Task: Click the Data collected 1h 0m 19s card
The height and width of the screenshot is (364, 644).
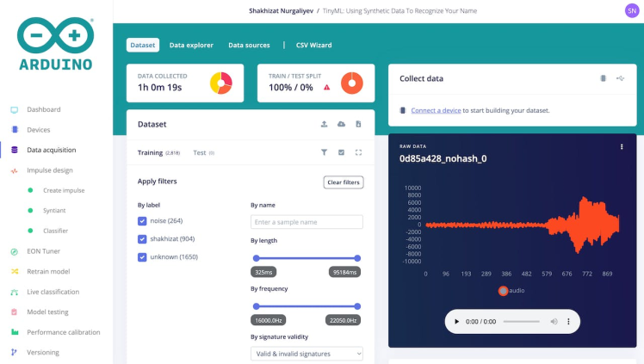Action: (x=185, y=83)
